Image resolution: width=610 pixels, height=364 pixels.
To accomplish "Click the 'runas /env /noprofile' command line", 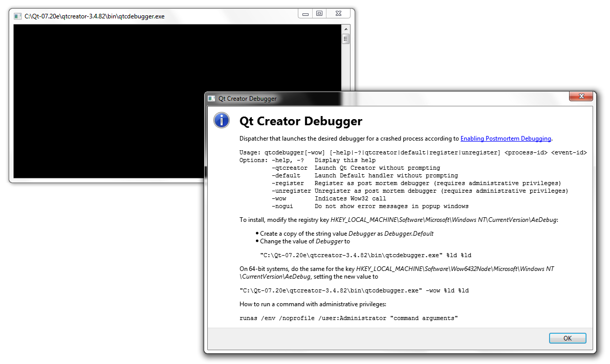I will click(x=348, y=318).
